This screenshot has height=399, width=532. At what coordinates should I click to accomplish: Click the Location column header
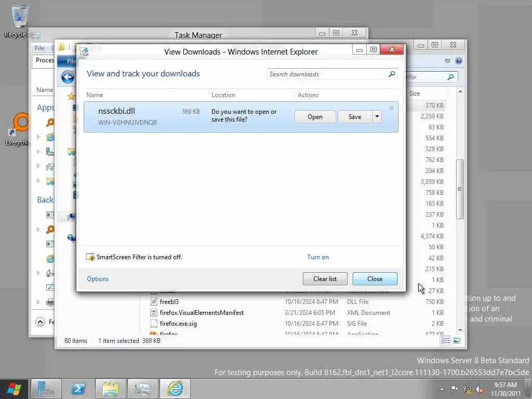(x=223, y=95)
